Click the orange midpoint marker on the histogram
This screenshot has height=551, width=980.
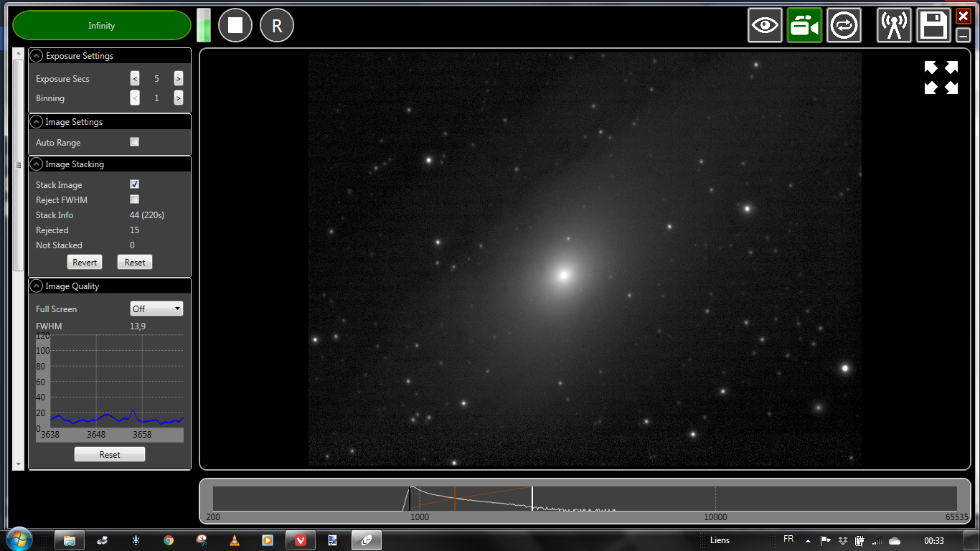pyautogui.click(x=455, y=499)
